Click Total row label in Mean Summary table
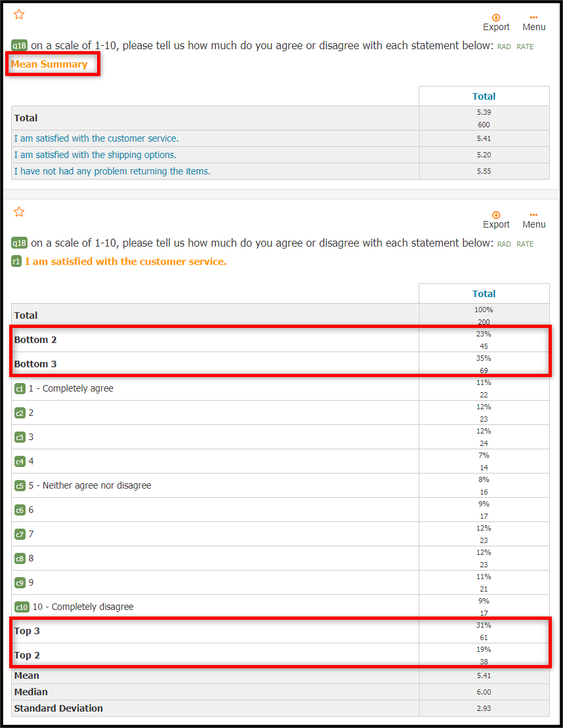This screenshot has width=563, height=728. pos(26,118)
